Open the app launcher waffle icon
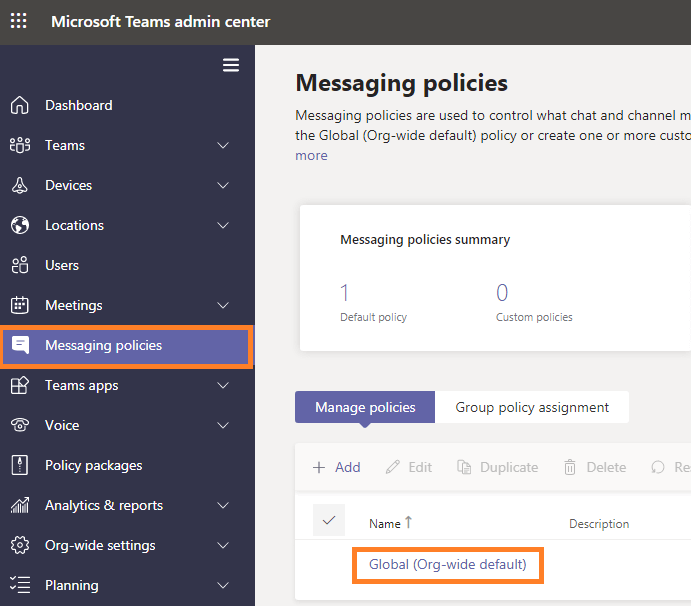The image size is (691, 606). pyautogui.click(x=19, y=21)
